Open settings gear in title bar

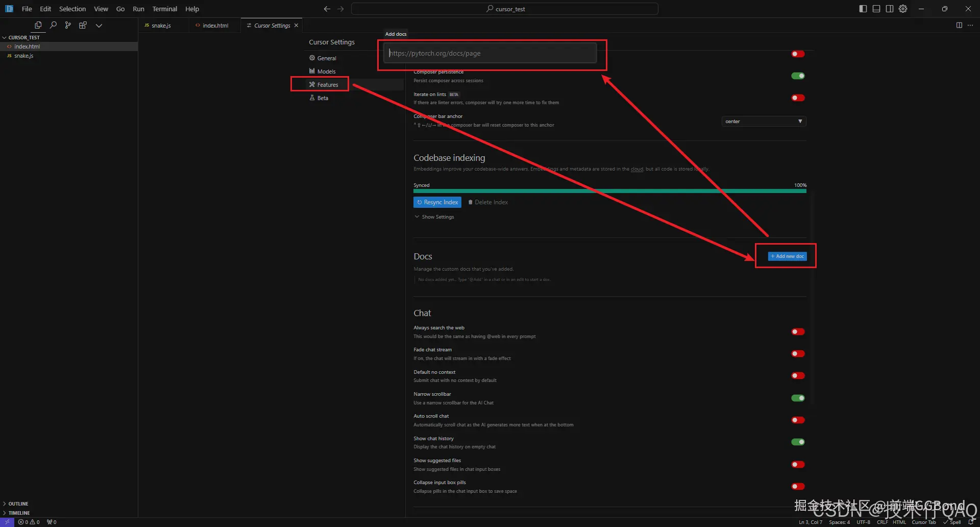click(x=903, y=9)
